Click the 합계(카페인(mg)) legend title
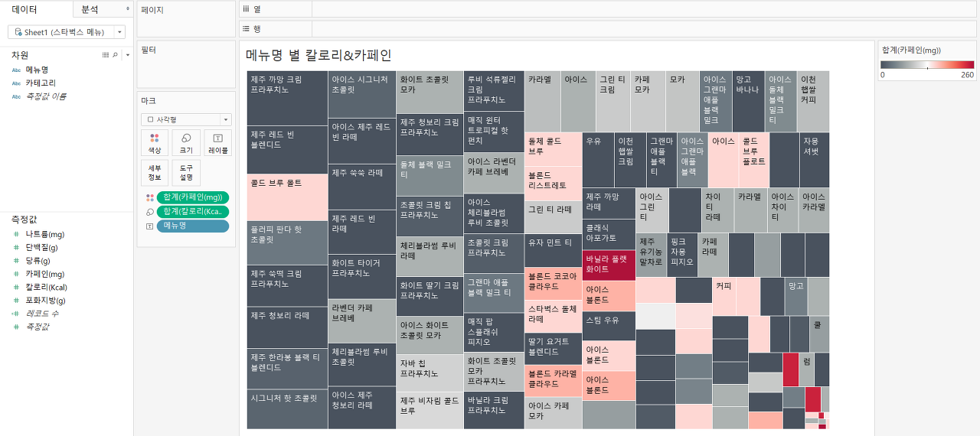Image resolution: width=980 pixels, height=436 pixels. coord(911,50)
